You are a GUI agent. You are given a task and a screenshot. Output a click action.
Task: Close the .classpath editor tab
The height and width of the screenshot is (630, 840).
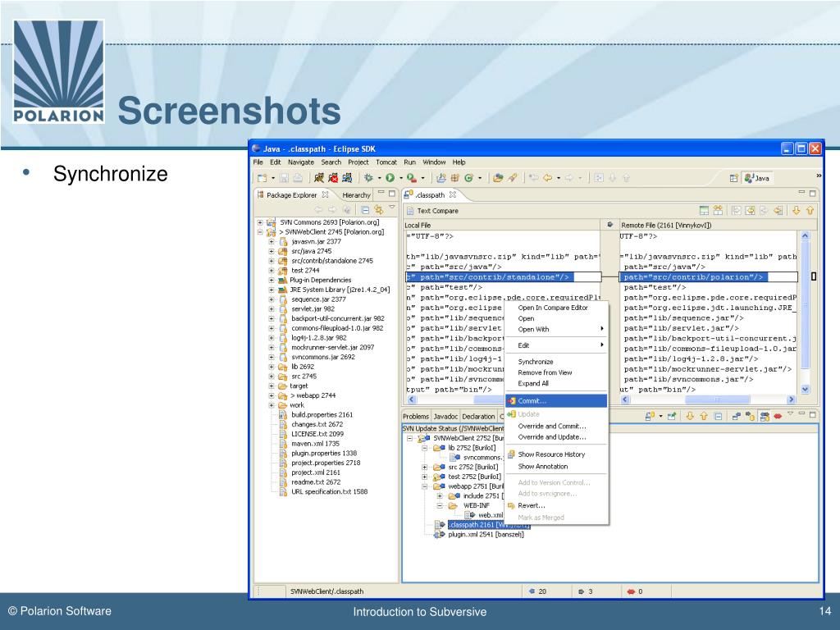pos(453,194)
